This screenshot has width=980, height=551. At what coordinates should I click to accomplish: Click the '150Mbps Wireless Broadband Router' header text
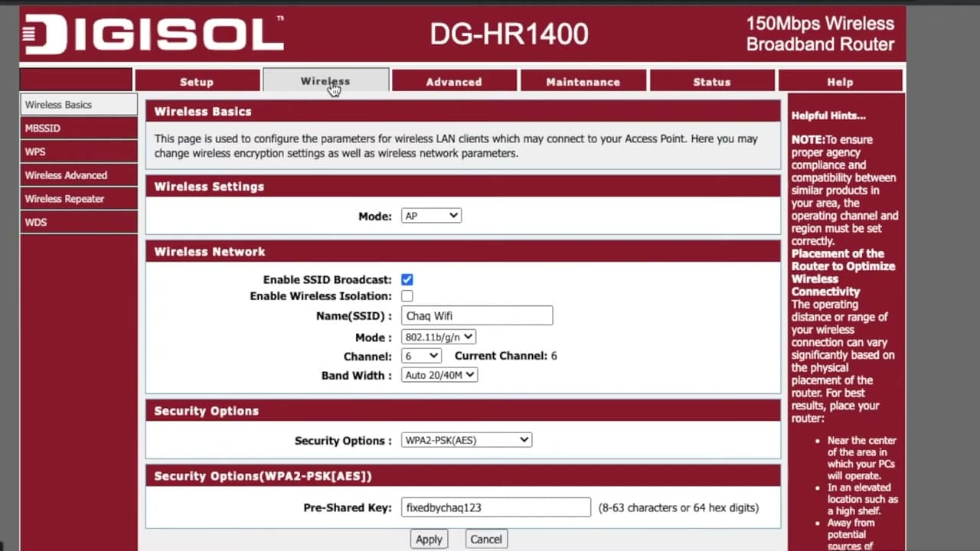(820, 34)
